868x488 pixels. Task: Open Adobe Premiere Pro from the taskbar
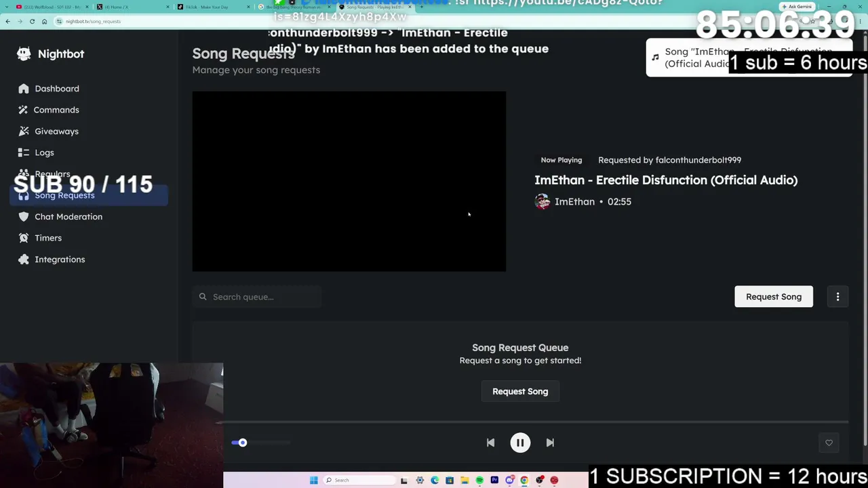(x=494, y=481)
